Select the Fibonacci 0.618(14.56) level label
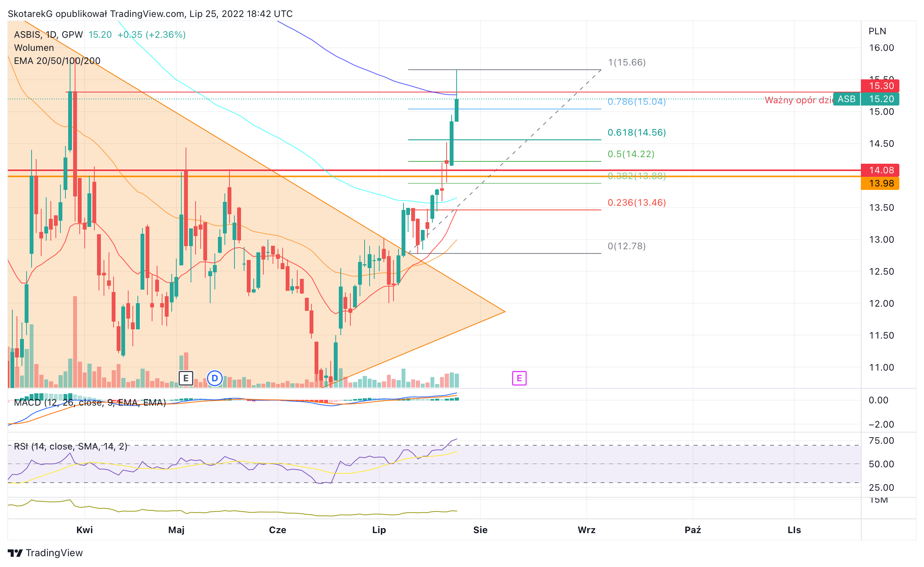The height and width of the screenshot is (567, 924). click(637, 133)
